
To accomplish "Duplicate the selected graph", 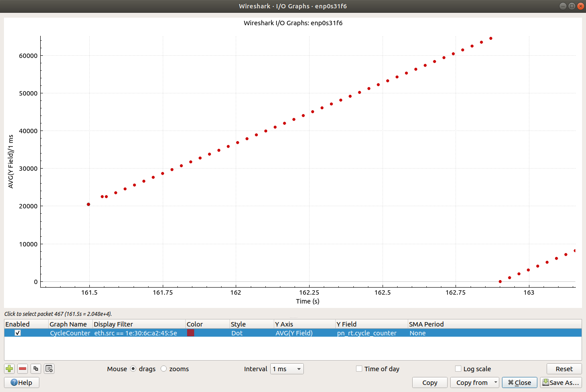I will (36, 369).
